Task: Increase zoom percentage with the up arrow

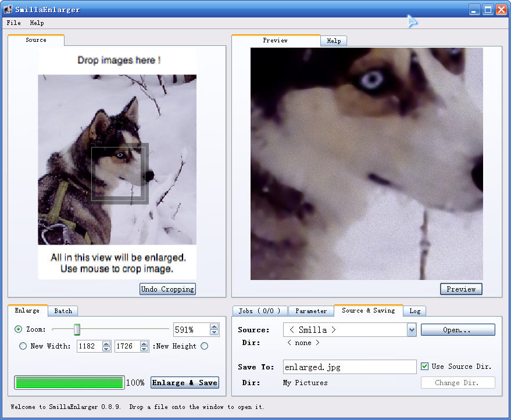Action: pos(215,327)
